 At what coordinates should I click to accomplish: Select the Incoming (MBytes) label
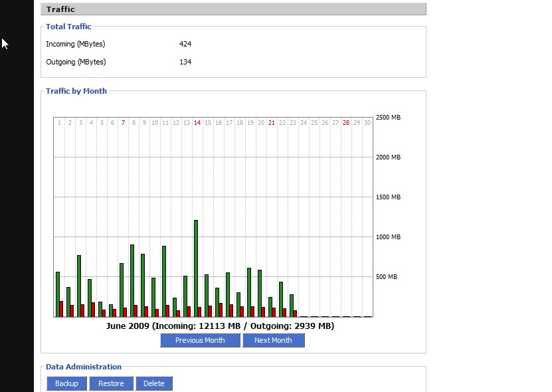[76, 44]
